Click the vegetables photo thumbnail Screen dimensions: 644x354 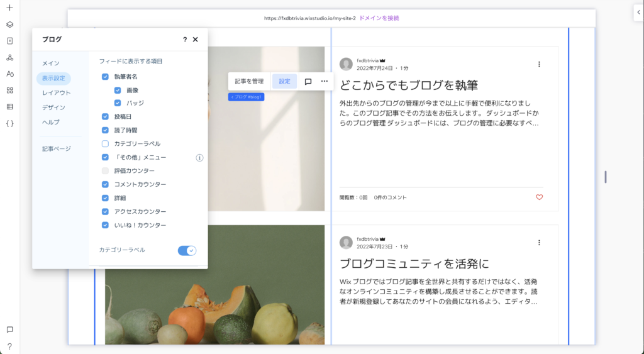(215, 285)
